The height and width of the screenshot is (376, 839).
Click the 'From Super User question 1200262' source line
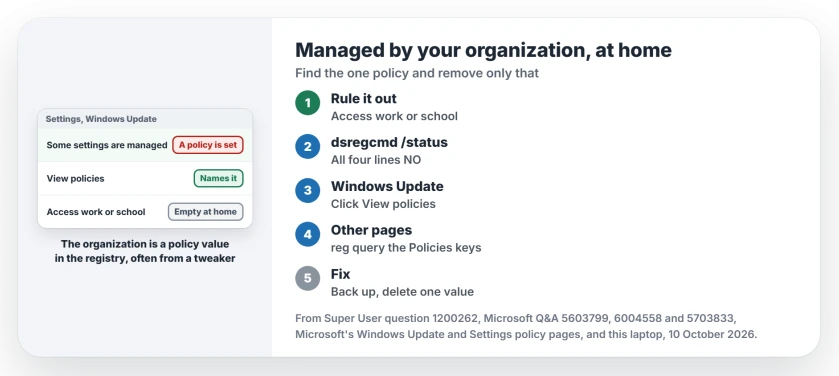point(516,319)
